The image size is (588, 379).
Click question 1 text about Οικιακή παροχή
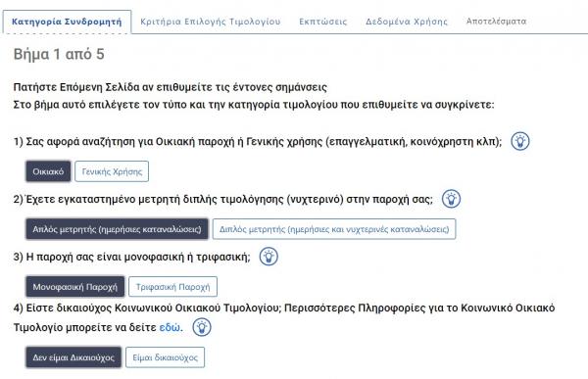(258, 142)
